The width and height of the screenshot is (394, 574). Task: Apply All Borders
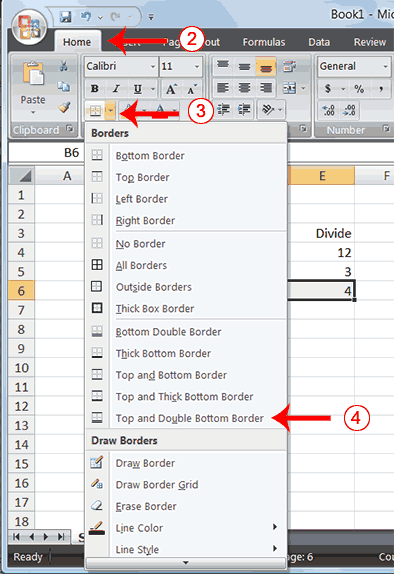pyautogui.click(x=186, y=265)
